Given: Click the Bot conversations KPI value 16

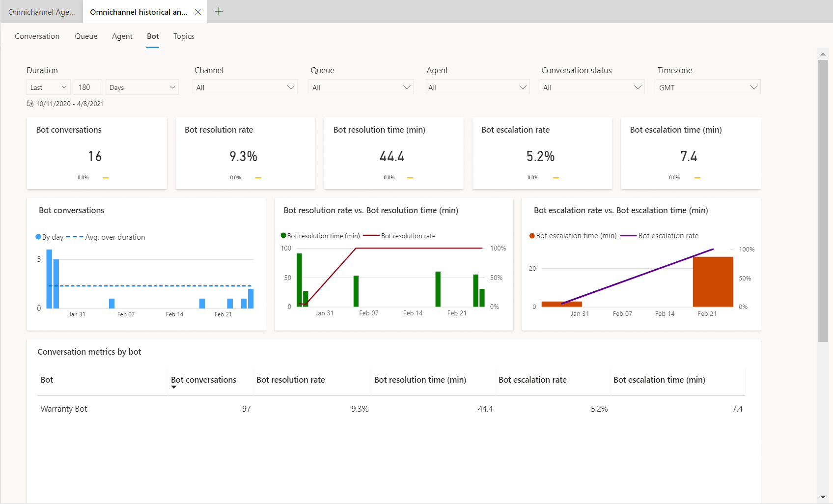Looking at the screenshot, I should tap(95, 156).
